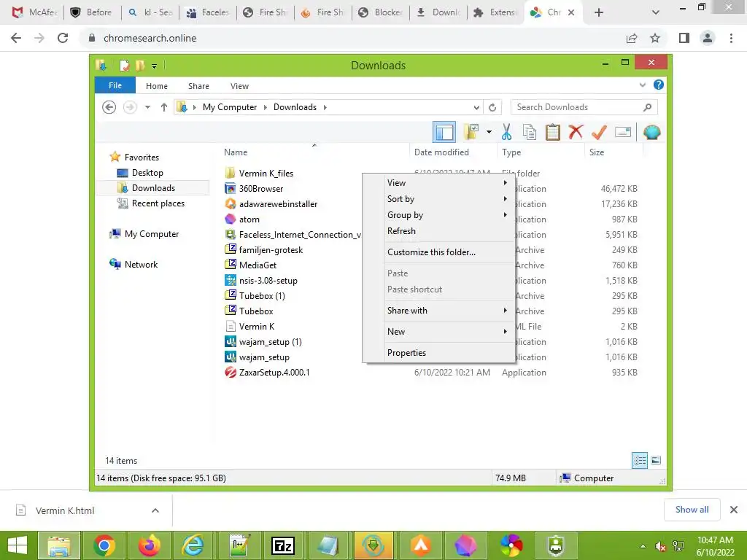This screenshot has width=747, height=560.
Task: Open the Chrome tab search chevron
Action: tap(656, 12)
